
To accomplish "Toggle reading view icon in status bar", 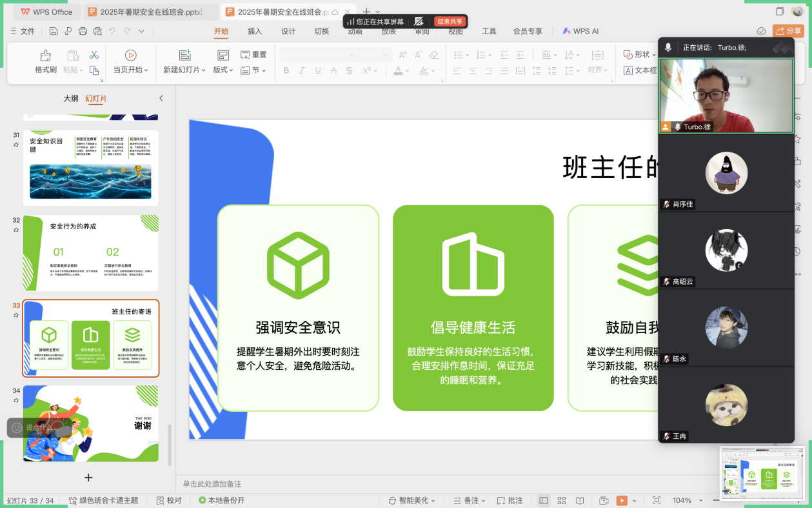I will 580,500.
